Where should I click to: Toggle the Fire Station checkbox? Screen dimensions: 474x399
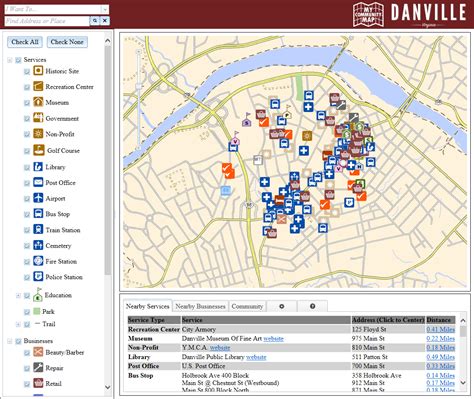point(27,262)
